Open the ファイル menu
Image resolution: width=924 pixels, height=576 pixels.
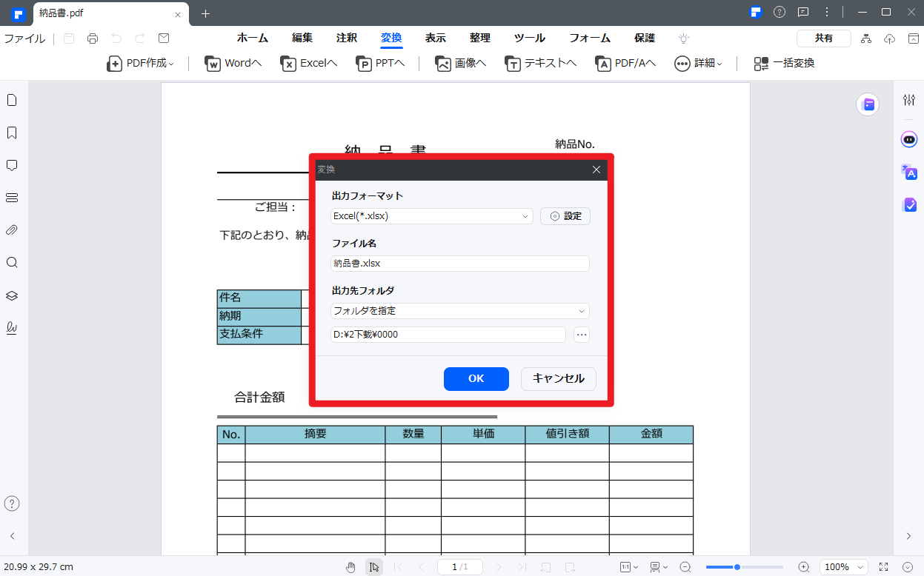coord(24,38)
